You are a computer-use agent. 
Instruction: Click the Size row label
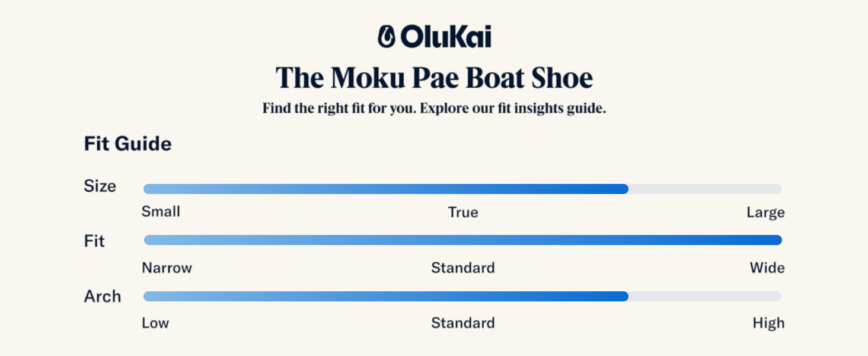(100, 186)
